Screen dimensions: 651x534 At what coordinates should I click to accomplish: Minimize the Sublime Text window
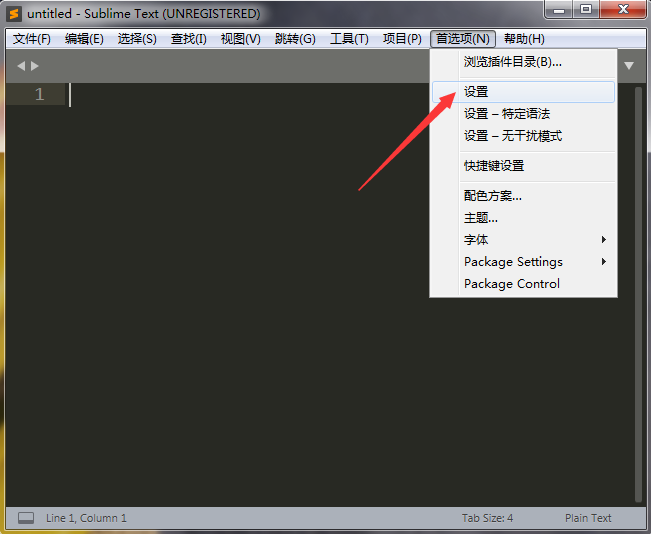(x=559, y=9)
